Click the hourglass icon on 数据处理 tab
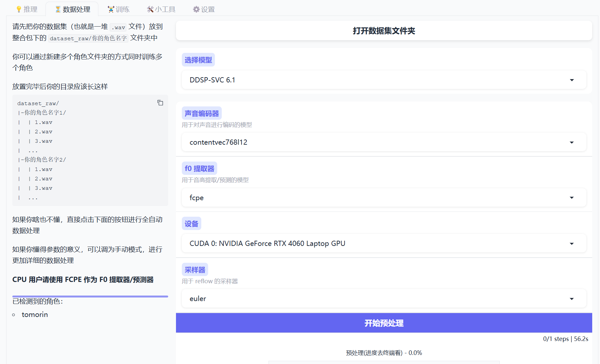The width and height of the screenshot is (600, 364). point(58,9)
